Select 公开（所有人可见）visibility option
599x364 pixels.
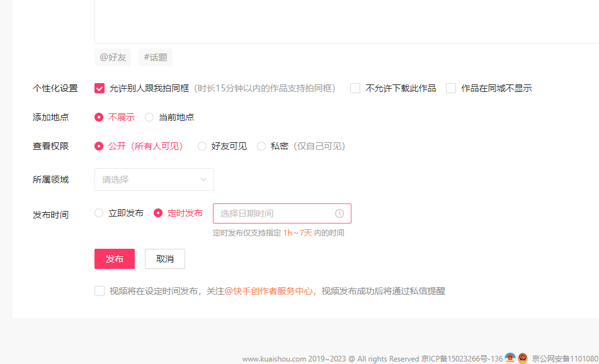coord(98,146)
